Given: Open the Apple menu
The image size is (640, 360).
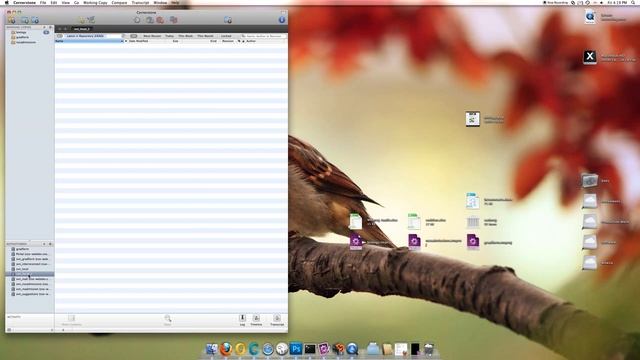Looking at the screenshot, I should (x=6, y=2).
